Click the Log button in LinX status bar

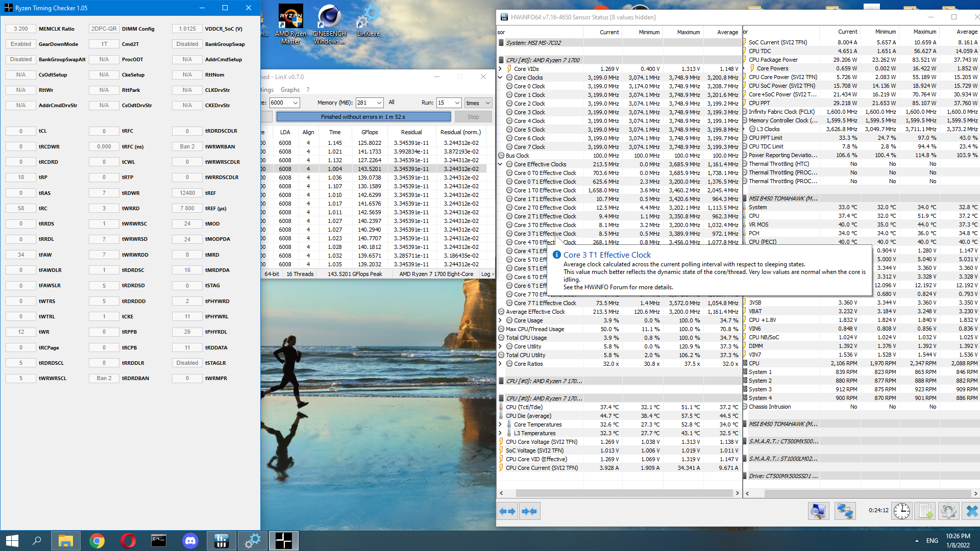[x=487, y=274]
